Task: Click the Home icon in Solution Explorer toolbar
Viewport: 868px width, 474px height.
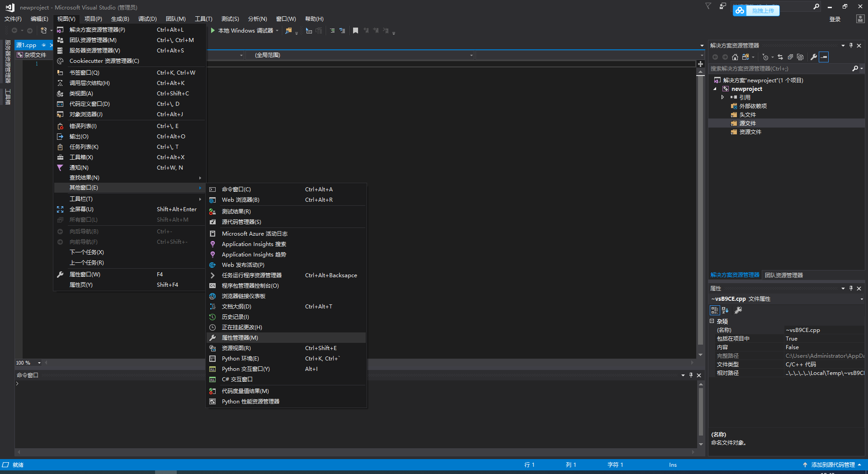Action: coord(735,57)
